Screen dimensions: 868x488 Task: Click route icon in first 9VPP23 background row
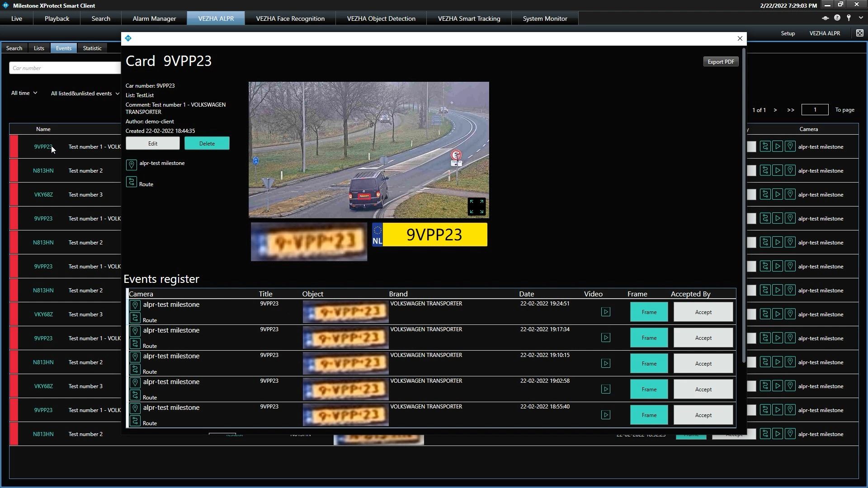(x=765, y=146)
